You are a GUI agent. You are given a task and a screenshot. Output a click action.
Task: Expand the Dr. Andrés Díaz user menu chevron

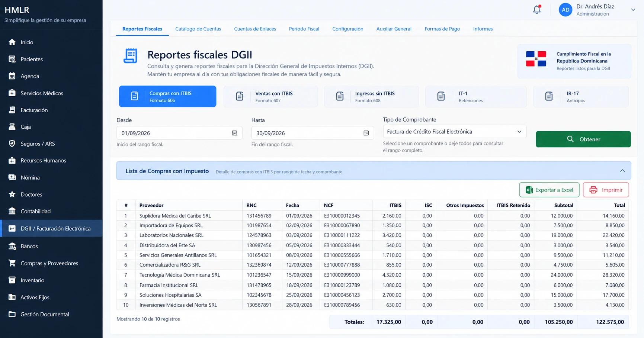tap(633, 10)
